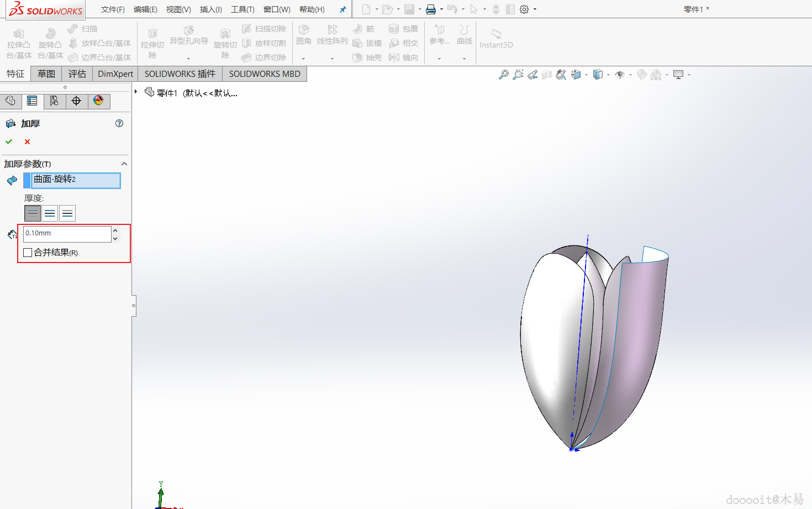Open the Options gear icon
This screenshot has width=812, height=509.
point(524,9)
